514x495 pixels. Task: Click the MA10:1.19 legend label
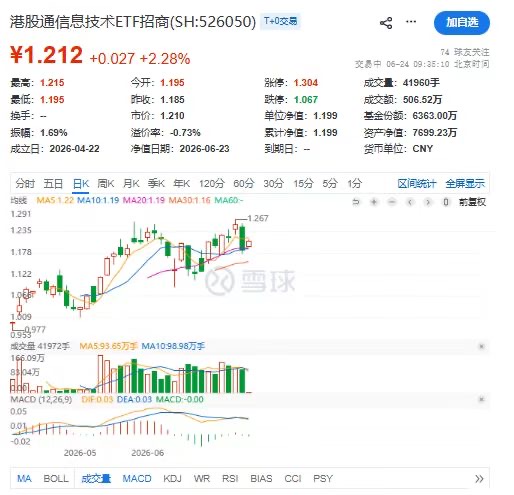98,200
